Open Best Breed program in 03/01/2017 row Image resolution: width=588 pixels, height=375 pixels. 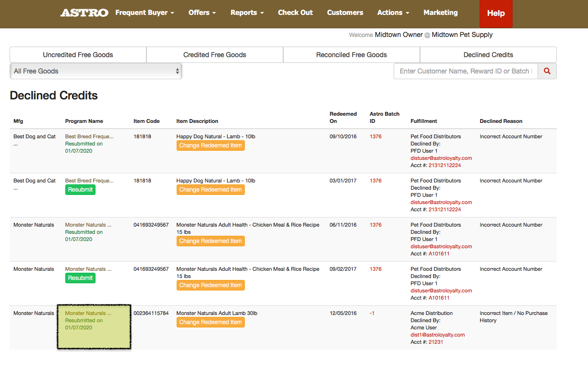(89, 181)
